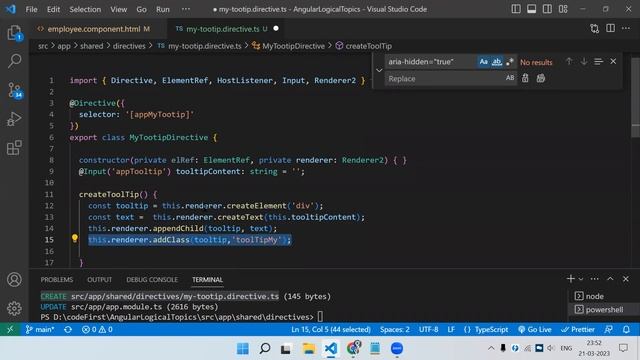Open the overflow menu in menu bar
The width and height of the screenshot is (640, 360).
pos(186,9)
